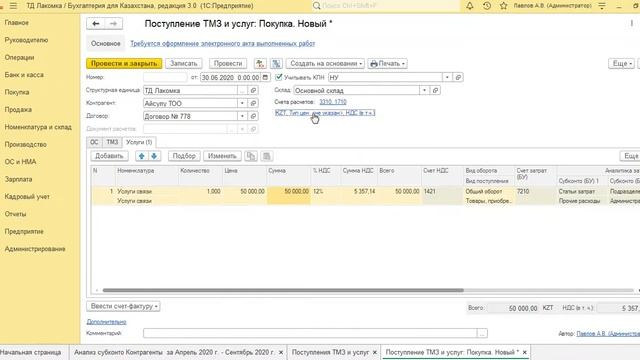Select Счет затрат cell 7210
Viewport: 640px width, 360px height.
click(536, 191)
